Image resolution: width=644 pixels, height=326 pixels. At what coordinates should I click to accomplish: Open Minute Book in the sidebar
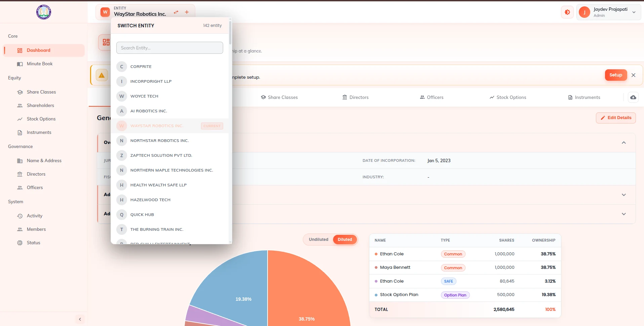(x=44, y=64)
